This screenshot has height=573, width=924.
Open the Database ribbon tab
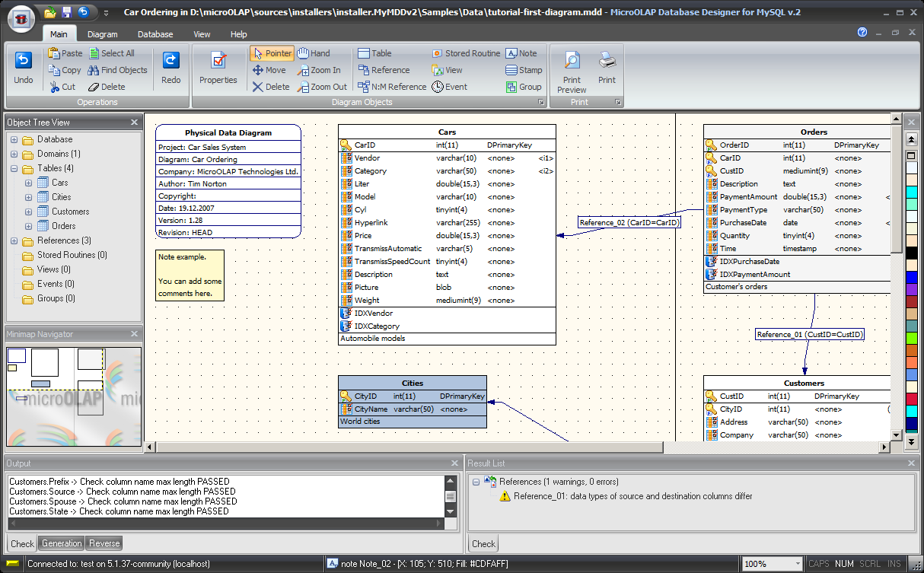(155, 34)
